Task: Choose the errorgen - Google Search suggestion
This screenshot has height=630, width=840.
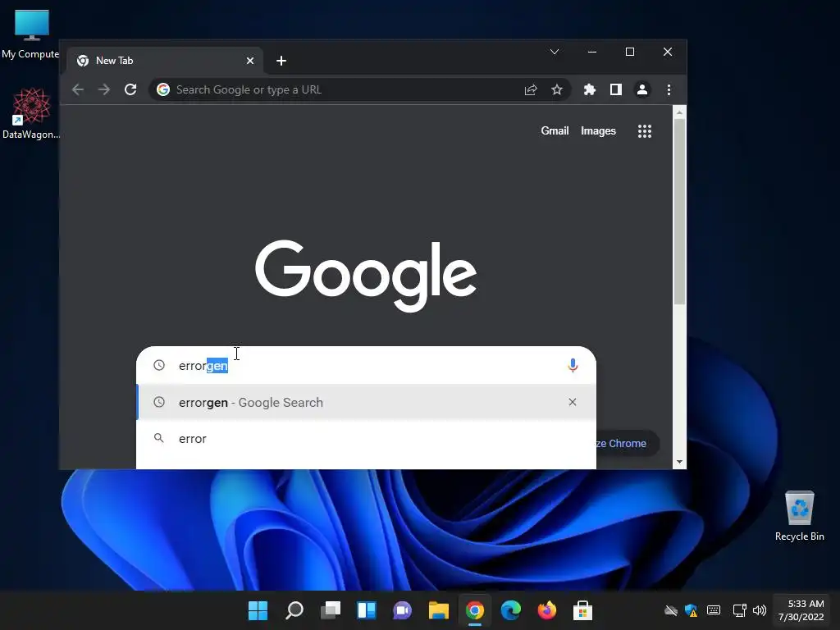Action: point(366,402)
